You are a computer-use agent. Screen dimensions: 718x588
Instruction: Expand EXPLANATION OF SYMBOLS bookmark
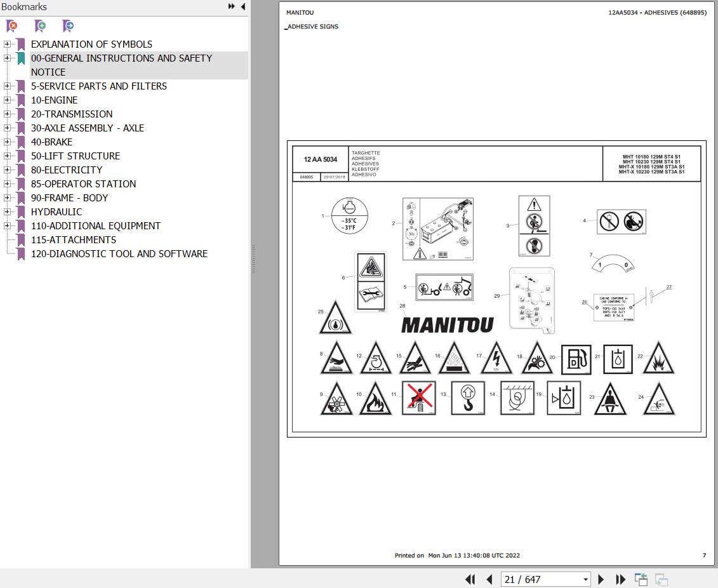[x=7, y=44]
